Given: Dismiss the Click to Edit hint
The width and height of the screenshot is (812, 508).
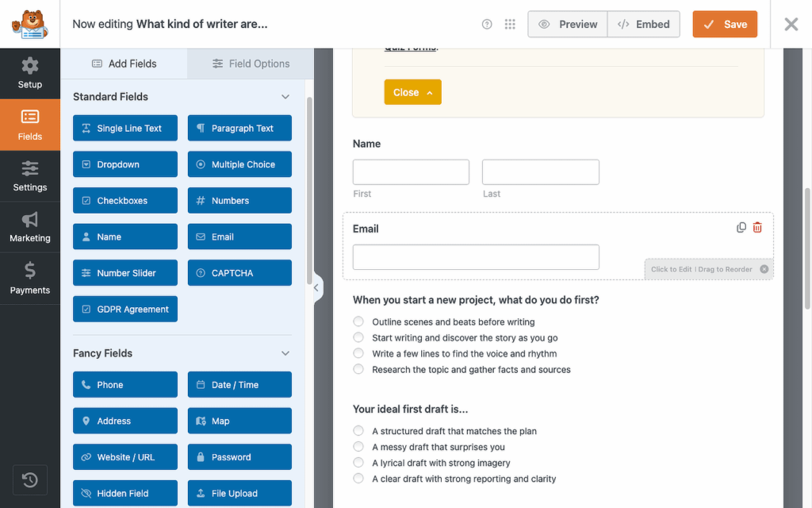Looking at the screenshot, I should [x=764, y=269].
